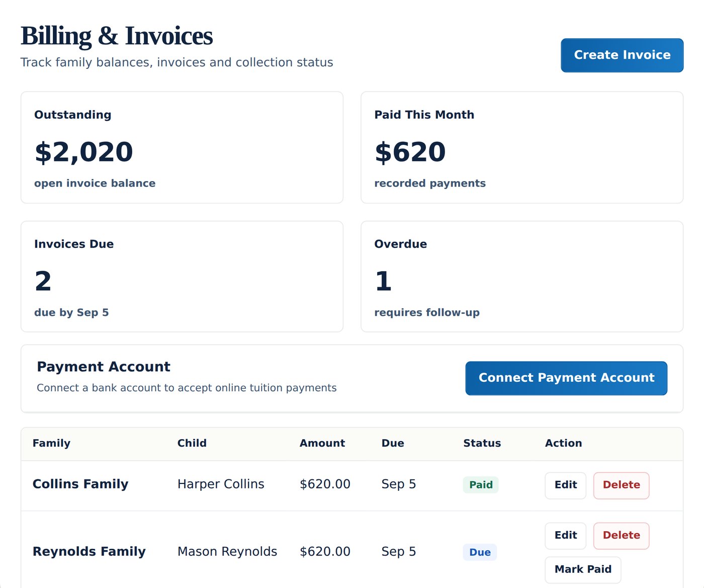Viewport: 704px width, 588px height.
Task: Click the 'requires follow-up' caption
Action: pyautogui.click(x=427, y=312)
